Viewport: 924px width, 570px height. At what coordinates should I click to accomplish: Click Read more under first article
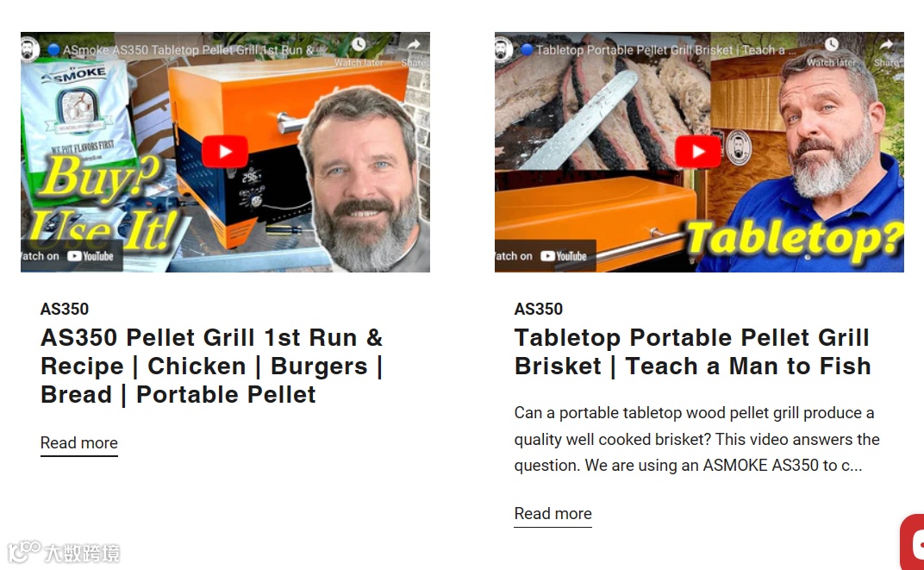[x=79, y=443]
